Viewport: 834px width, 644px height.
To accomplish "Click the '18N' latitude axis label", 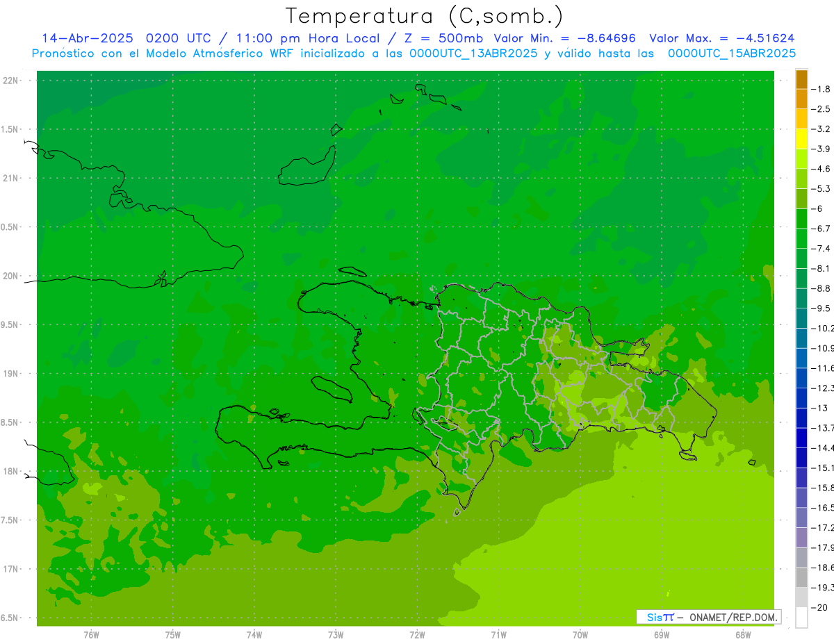I will point(12,472).
